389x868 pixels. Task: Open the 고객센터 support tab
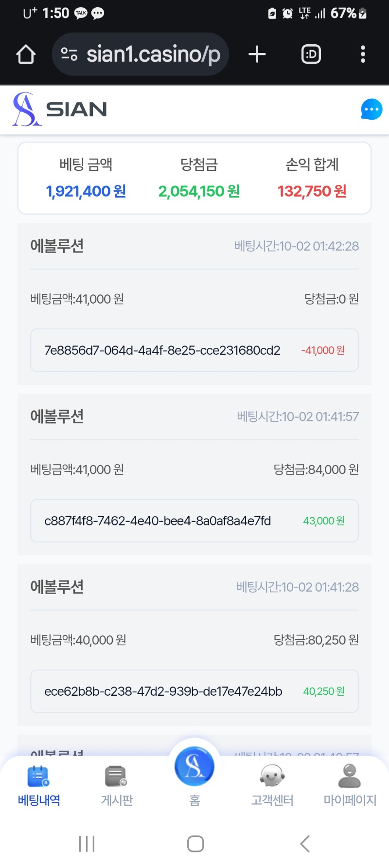pos(272,786)
